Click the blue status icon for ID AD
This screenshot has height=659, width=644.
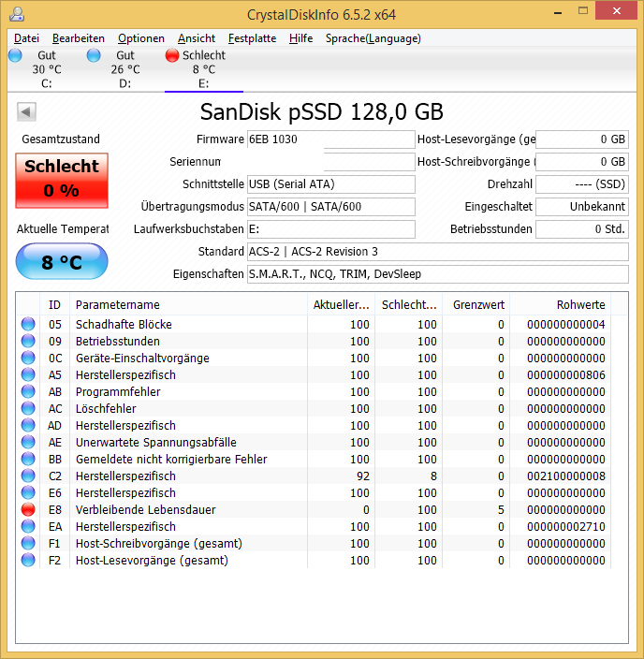pyautogui.click(x=28, y=425)
